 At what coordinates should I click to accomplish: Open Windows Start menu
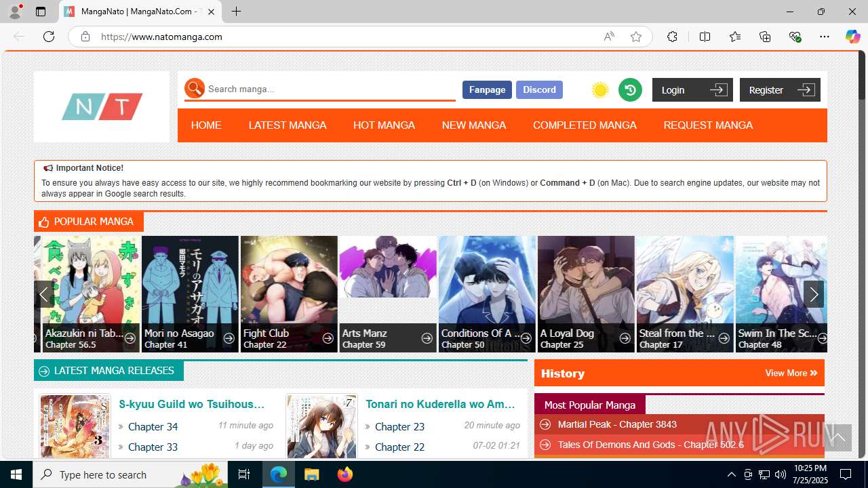point(16,474)
